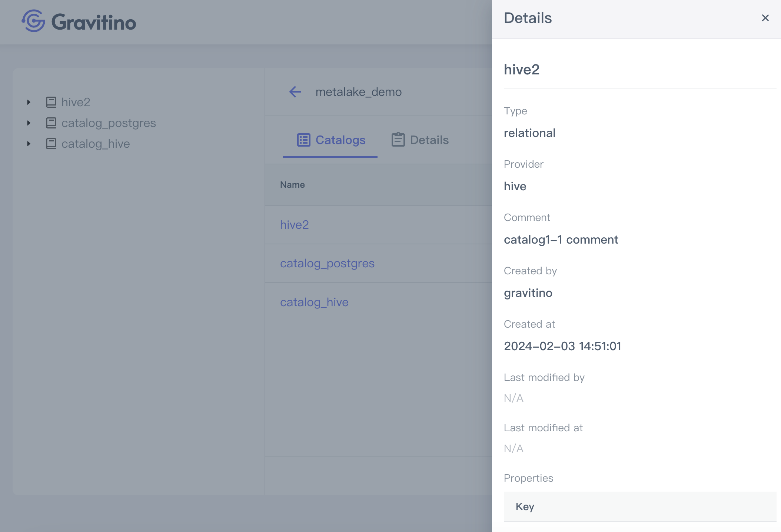This screenshot has width=781, height=532.
Task: Select hive2 label in the tree sidebar
Action: [76, 102]
